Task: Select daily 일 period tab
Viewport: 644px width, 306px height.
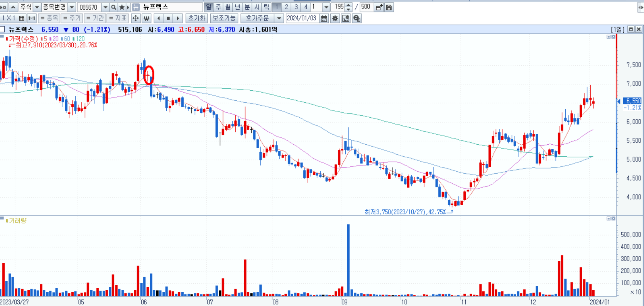Action: click(x=209, y=7)
